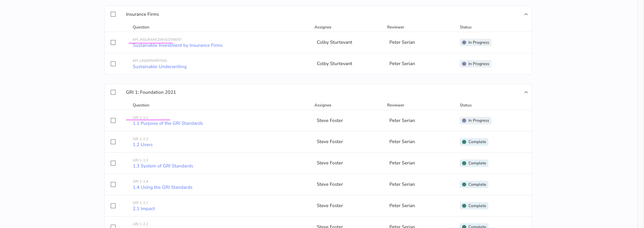Collapse the Insurance Firms section chevron
Screen dimensions: 644x228
[x=526, y=14]
